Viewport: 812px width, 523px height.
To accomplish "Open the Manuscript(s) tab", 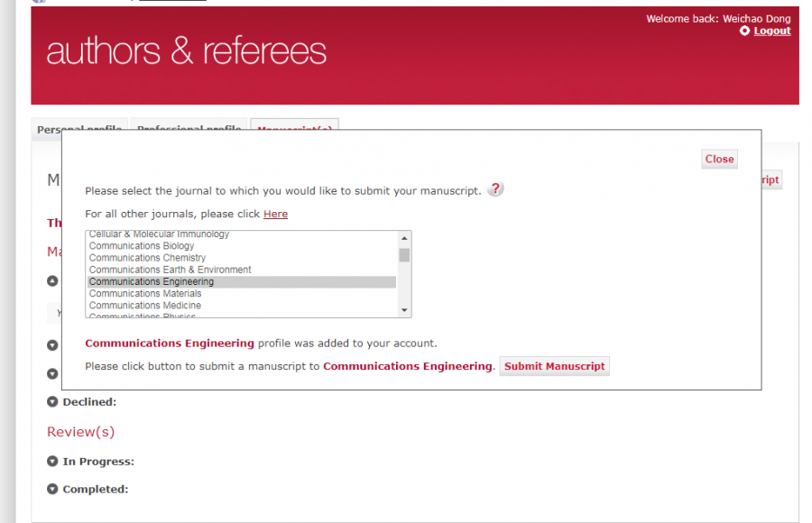I will point(295,125).
